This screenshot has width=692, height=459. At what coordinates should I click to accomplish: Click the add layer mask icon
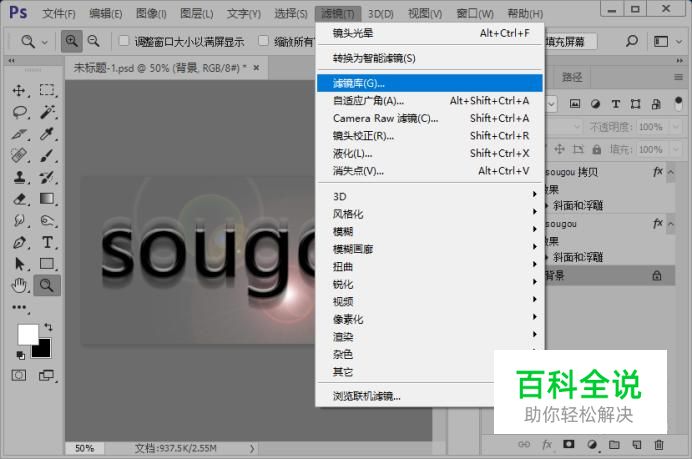point(568,444)
